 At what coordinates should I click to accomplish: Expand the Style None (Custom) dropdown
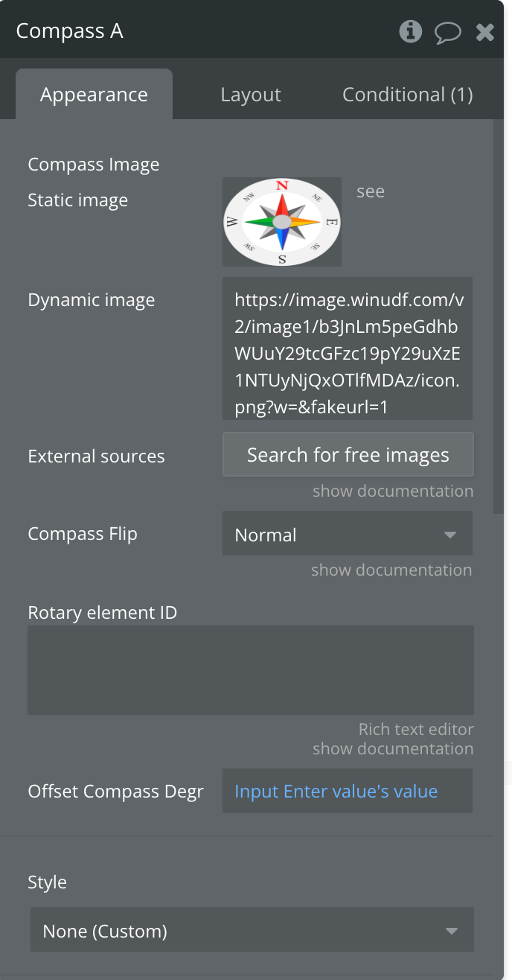pos(252,930)
